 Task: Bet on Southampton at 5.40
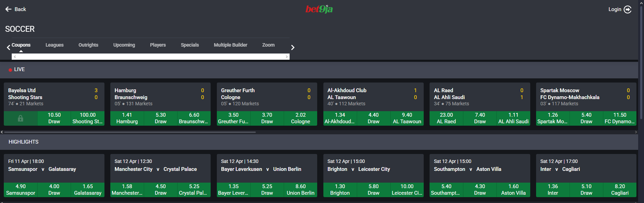click(446, 190)
